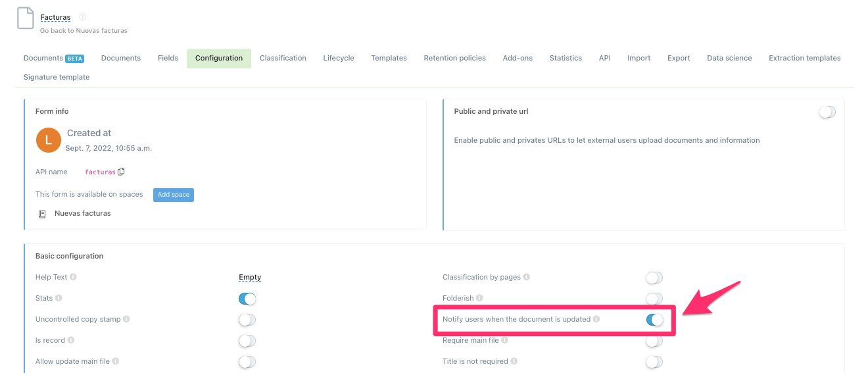Click the Nuevas facturas space icon
The width and height of the screenshot is (868, 373).
[42, 214]
